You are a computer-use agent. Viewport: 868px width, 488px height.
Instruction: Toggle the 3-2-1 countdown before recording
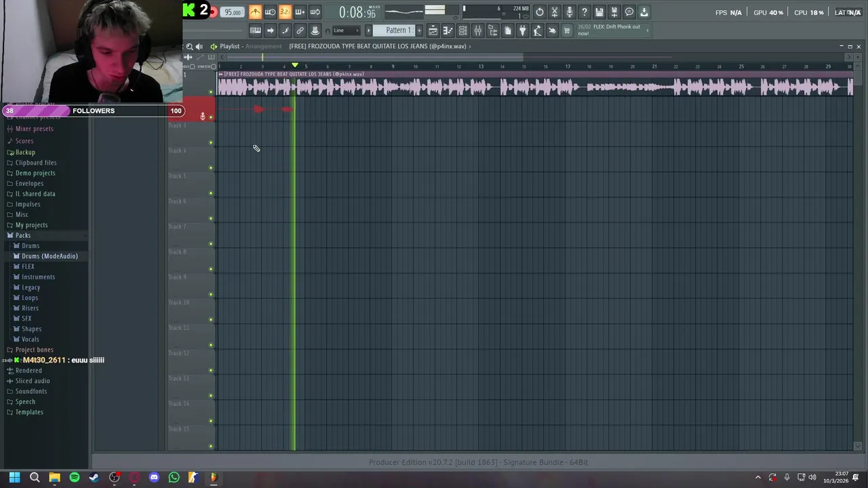pyautogui.click(x=285, y=12)
